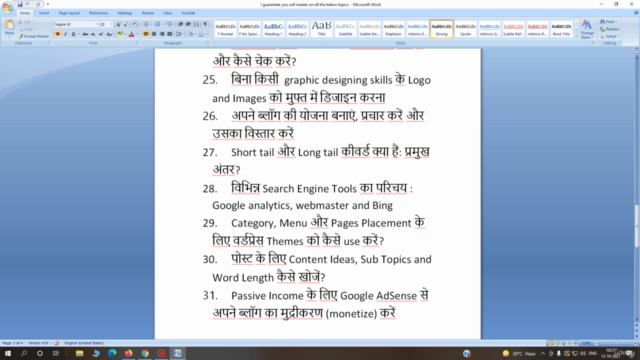Open Google Chrome from taskbar
The height and width of the screenshot is (360, 640).
click(145, 353)
